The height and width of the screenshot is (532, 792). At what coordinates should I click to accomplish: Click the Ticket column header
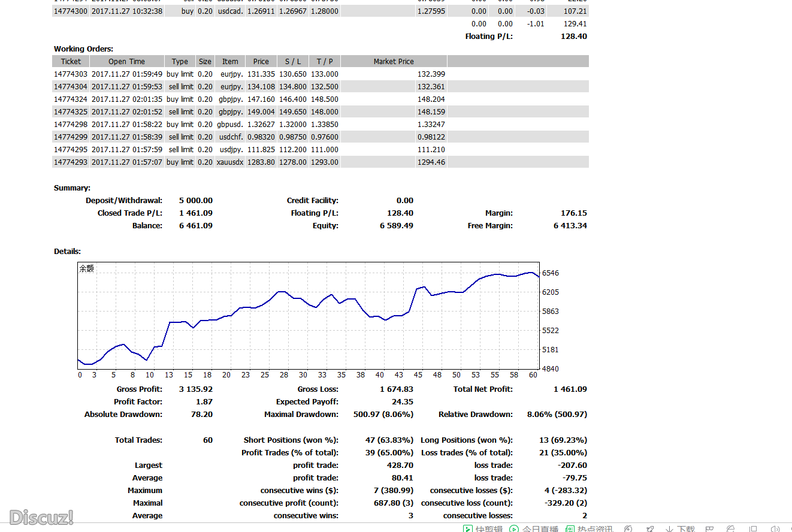coord(71,61)
